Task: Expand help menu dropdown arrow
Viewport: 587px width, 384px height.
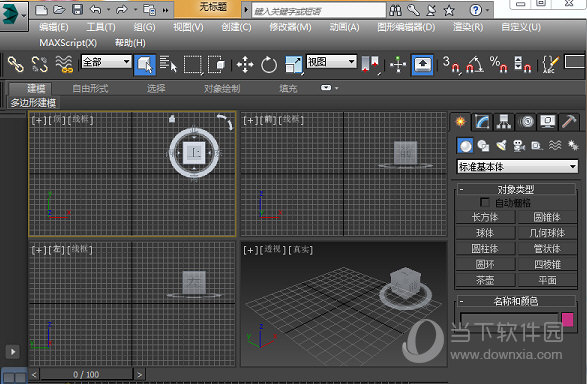Action: (x=487, y=10)
